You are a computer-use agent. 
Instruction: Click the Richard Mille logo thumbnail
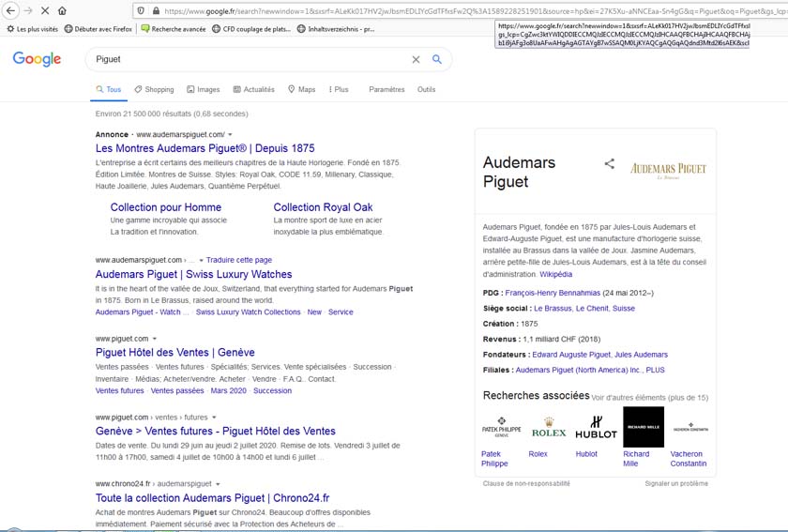pyautogui.click(x=644, y=427)
